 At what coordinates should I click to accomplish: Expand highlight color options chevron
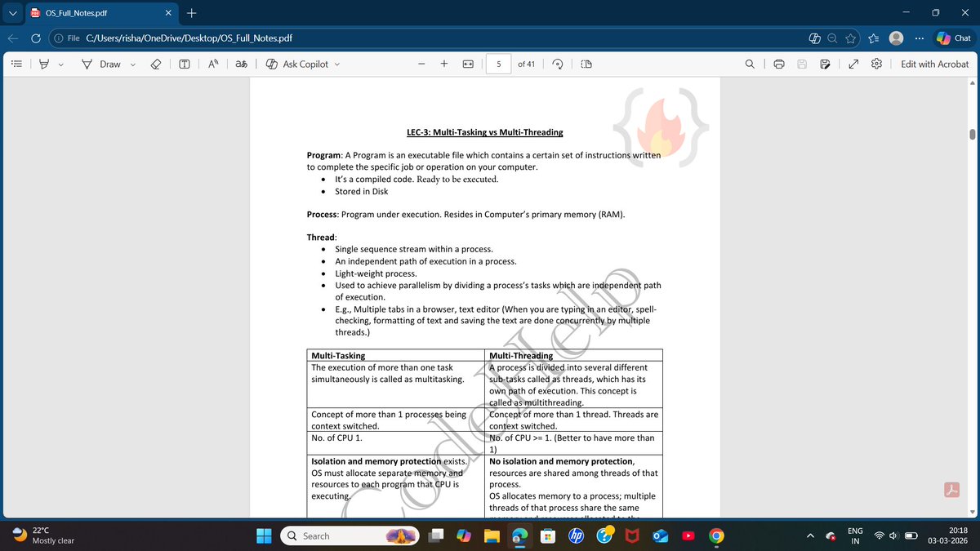(x=60, y=64)
